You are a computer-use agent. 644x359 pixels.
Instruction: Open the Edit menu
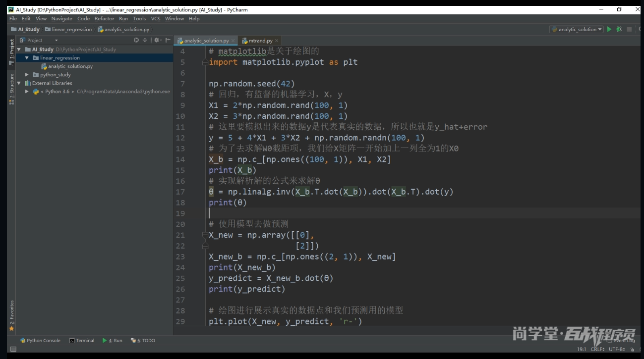[x=26, y=19]
